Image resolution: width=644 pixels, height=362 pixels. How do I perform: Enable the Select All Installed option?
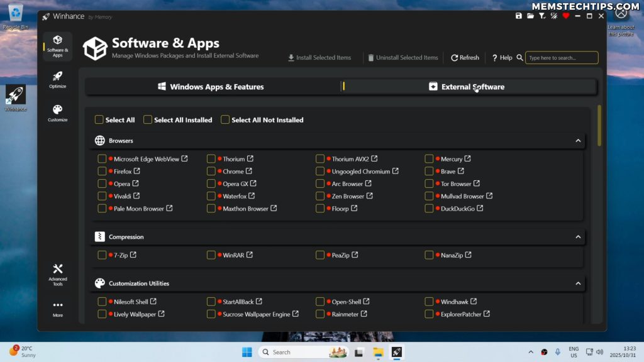point(148,119)
